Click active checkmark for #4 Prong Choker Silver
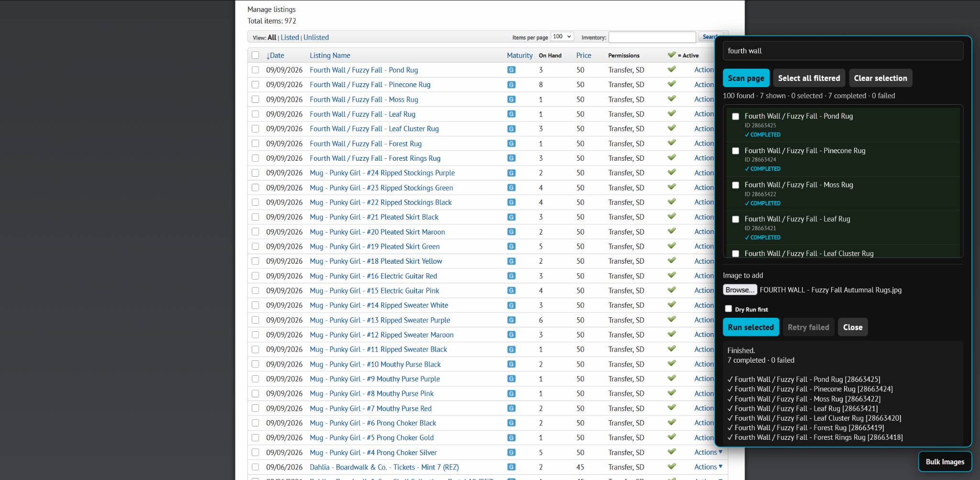Image resolution: width=980 pixels, height=480 pixels. 672,452
